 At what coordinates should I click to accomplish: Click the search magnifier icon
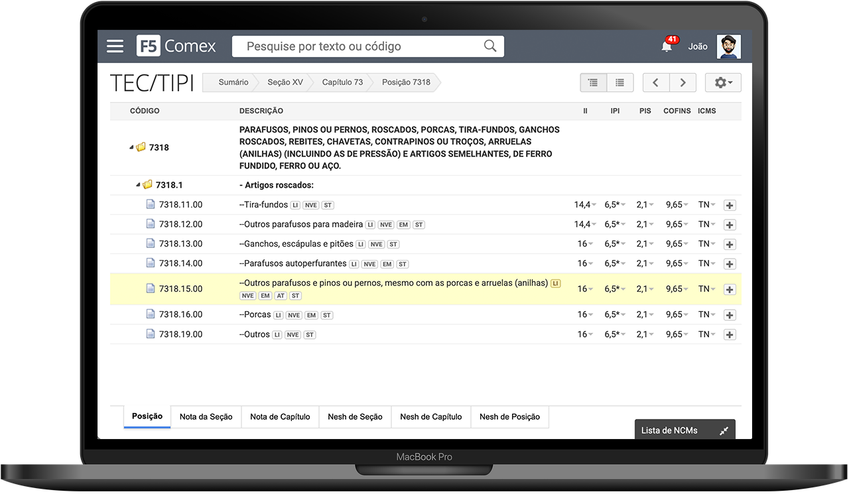490,46
